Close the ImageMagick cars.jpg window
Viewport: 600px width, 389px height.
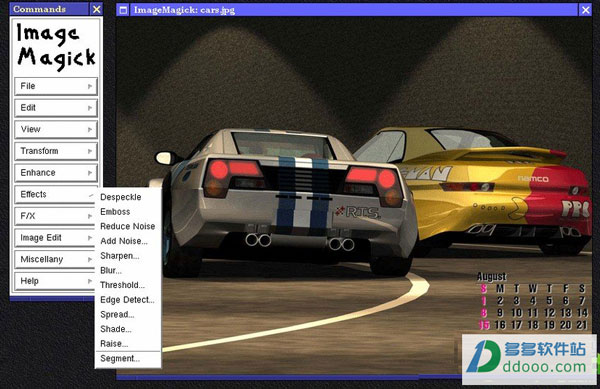[x=585, y=10]
